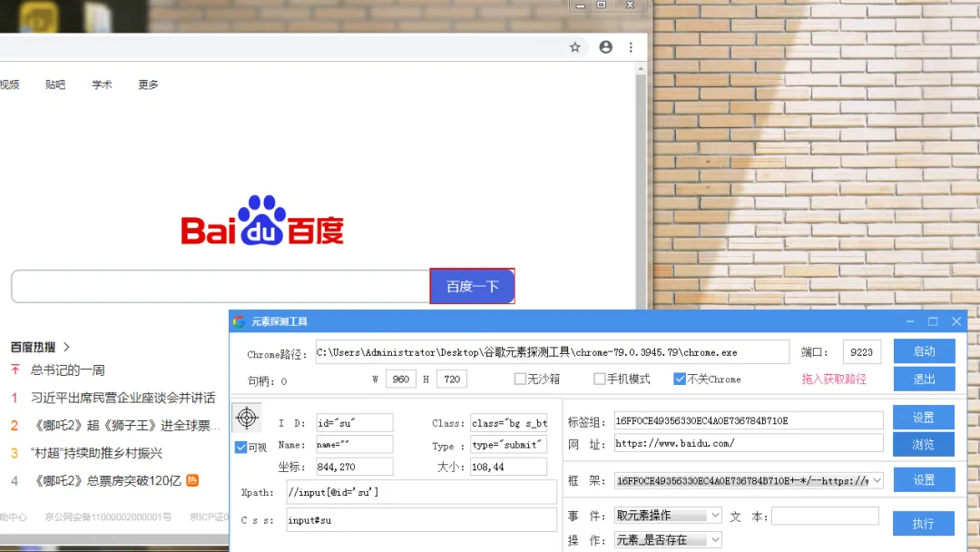Click the Chrome路径 input field
This screenshot has height=552, width=980.
click(x=552, y=352)
